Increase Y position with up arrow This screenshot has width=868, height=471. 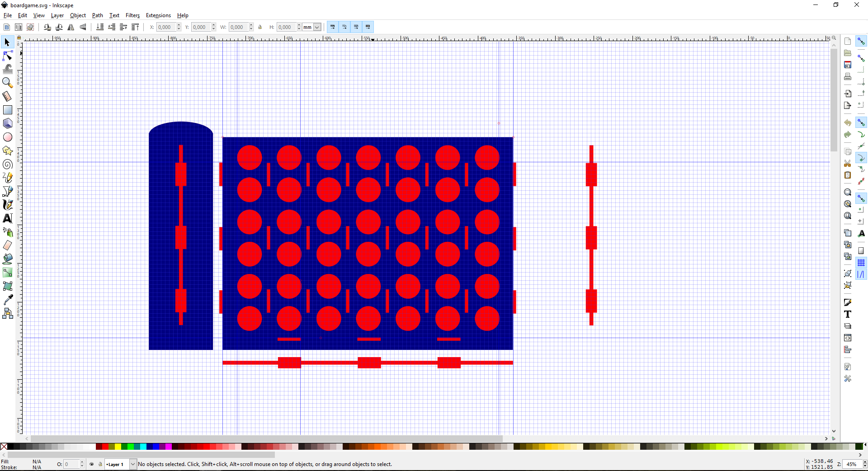[x=214, y=25]
